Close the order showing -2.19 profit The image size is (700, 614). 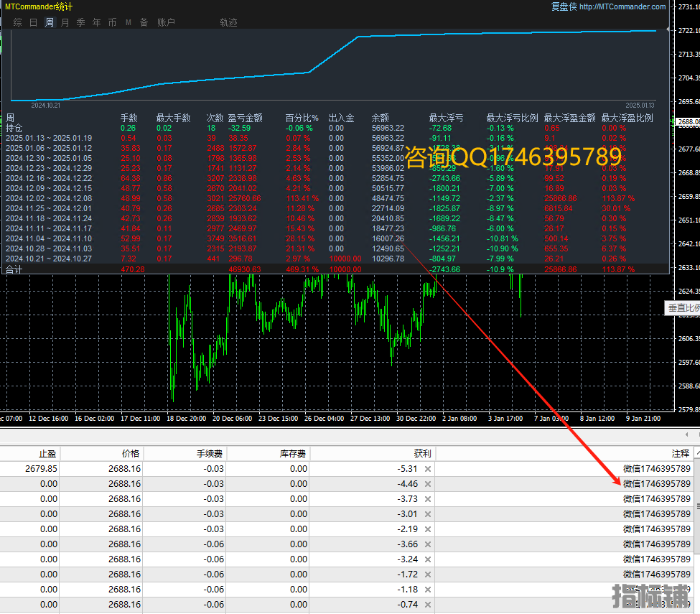click(428, 529)
